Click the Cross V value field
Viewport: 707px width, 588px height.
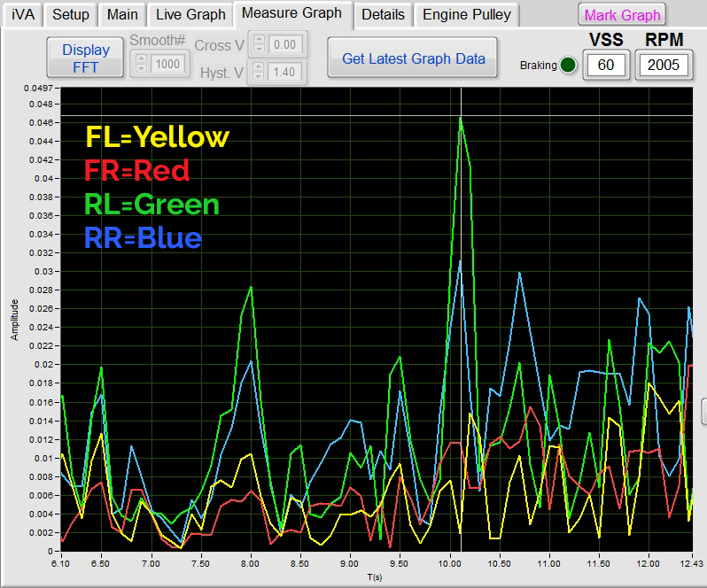click(x=285, y=43)
